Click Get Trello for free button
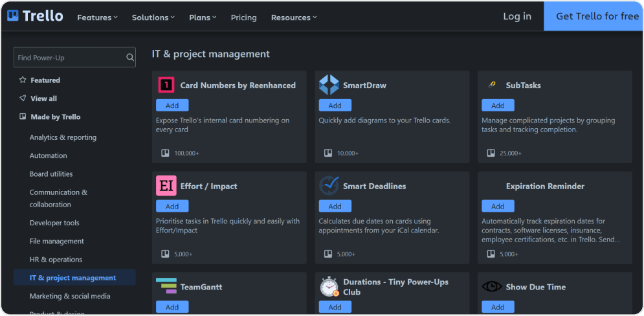The image size is (644, 316). tap(594, 16)
